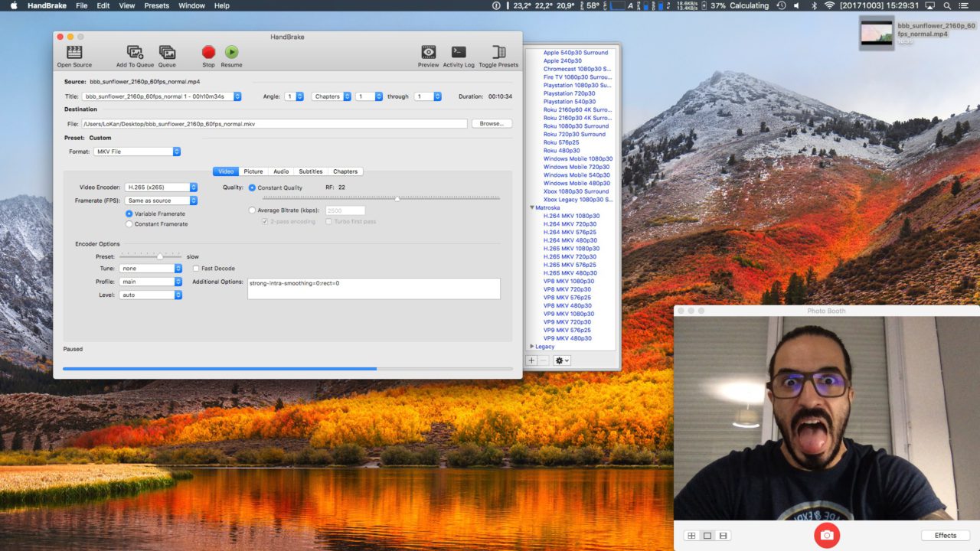Enable the Fast Decode checkbox
The image size is (980, 551).
[197, 269]
